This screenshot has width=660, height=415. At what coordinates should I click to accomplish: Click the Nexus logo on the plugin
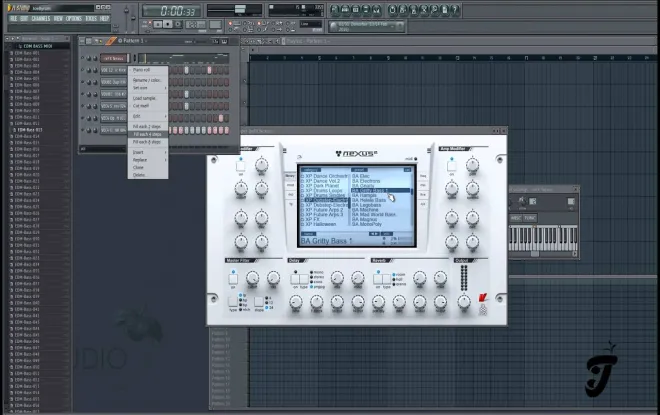pyautogui.click(x=356, y=154)
